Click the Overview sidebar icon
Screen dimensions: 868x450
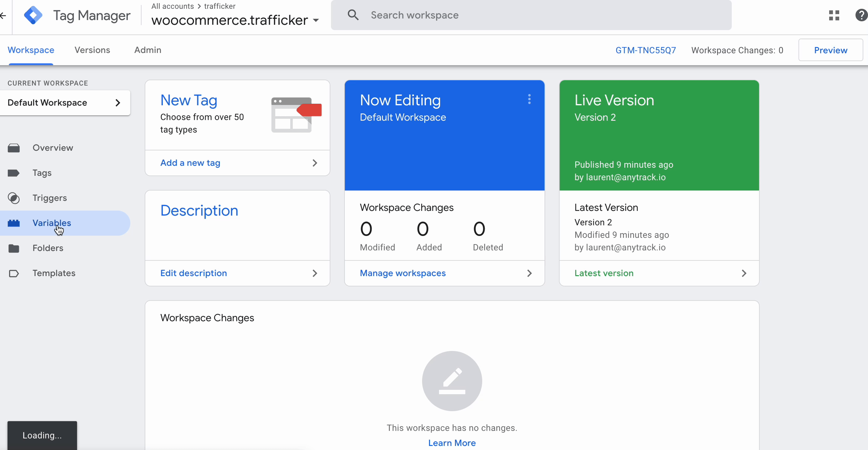pos(14,148)
